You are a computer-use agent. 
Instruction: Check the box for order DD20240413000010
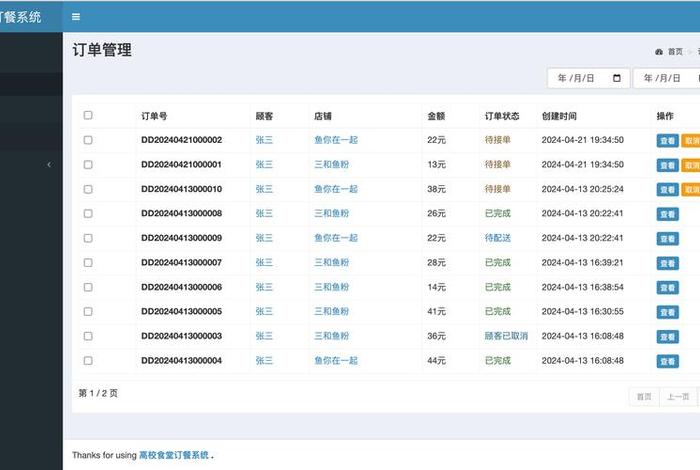tap(88, 189)
